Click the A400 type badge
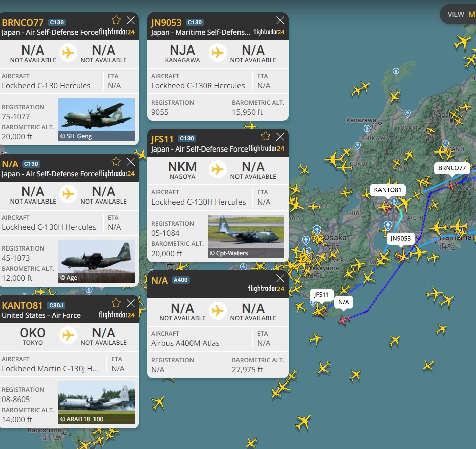Screen dimensions: 476x449 [x=180, y=280]
